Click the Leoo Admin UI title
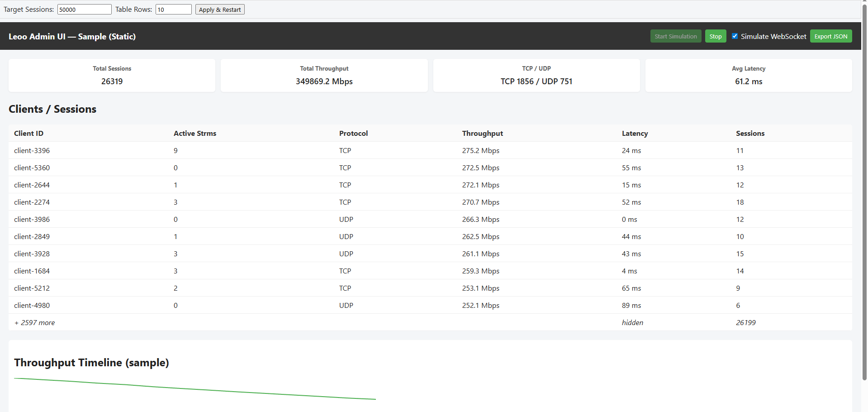Screen dimensions: 868x412 [x=72, y=36]
